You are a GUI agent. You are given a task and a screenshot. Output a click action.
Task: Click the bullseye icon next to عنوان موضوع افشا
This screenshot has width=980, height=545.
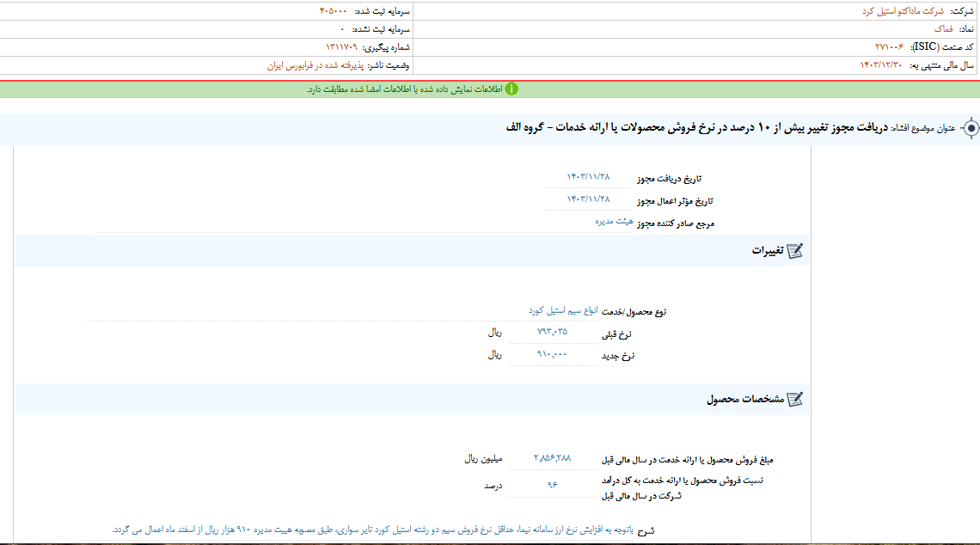point(971,127)
